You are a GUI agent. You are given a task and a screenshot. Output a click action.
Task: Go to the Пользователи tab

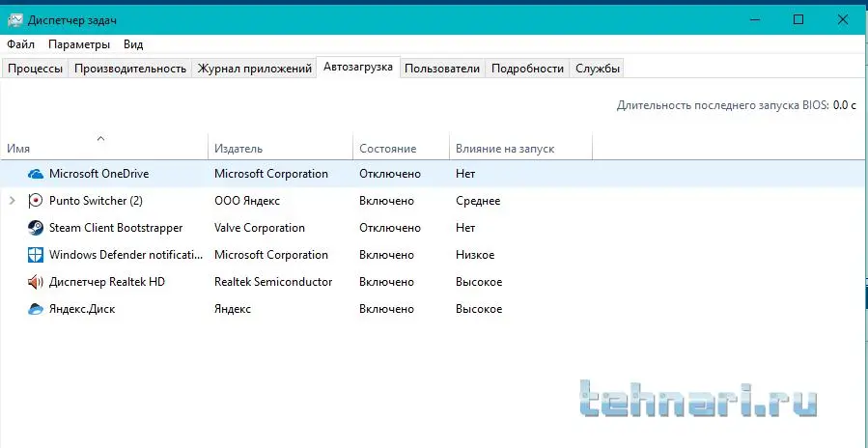[442, 69]
